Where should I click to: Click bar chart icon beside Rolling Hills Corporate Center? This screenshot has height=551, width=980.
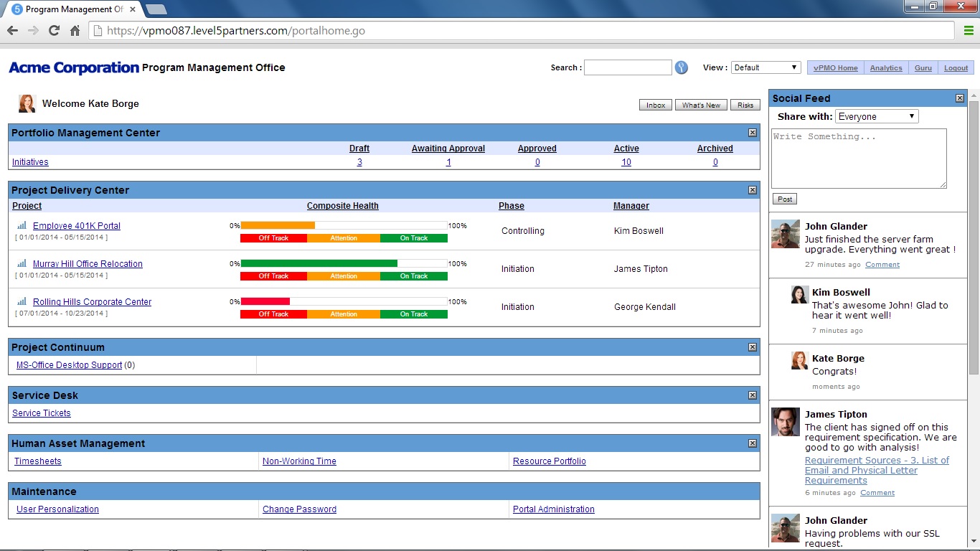click(x=22, y=301)
